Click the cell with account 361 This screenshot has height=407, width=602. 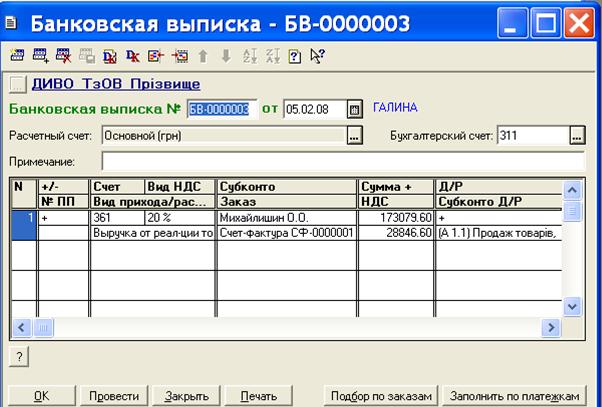coord(117,218)
